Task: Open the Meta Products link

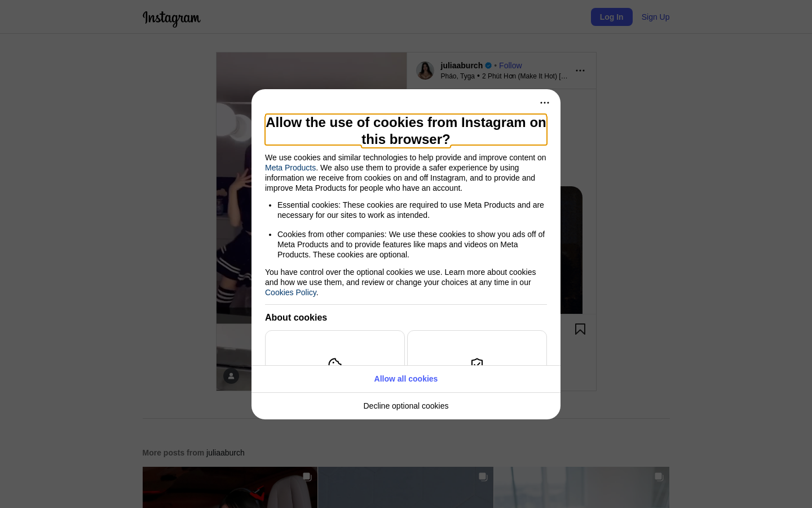Action: (x=290, y=168)
